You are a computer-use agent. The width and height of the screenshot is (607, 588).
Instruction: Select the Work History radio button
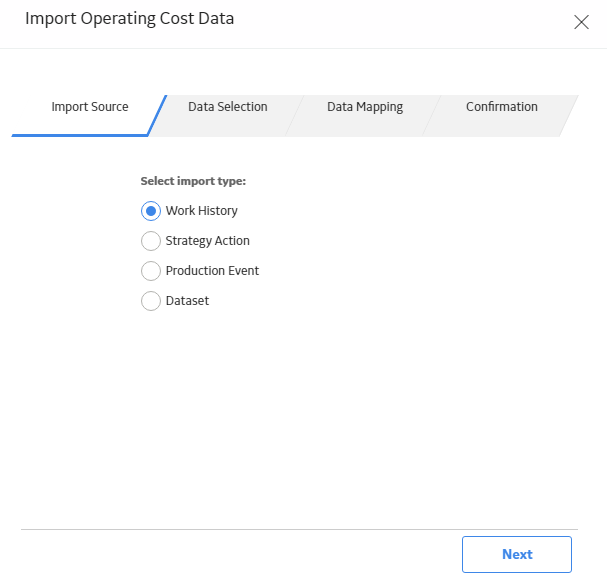click(x=151, y=211)
